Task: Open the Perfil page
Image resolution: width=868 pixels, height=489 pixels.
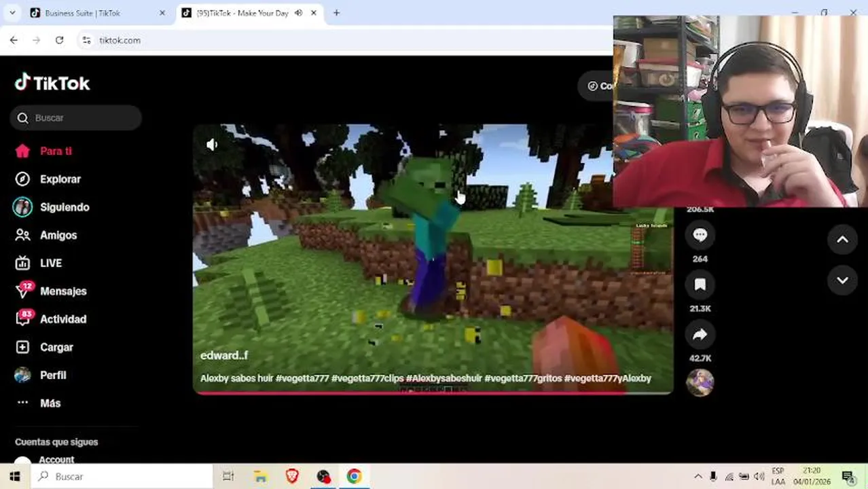Action: pos(41,375)
